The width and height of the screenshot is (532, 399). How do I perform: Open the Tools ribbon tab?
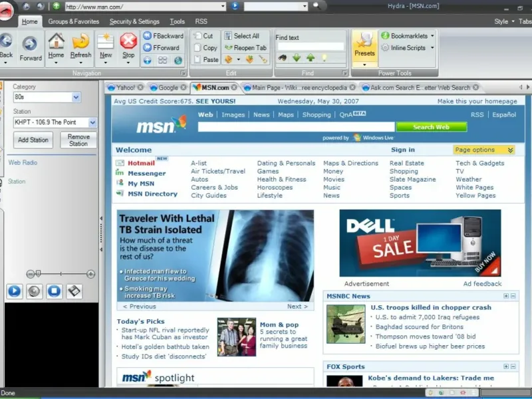177,21
